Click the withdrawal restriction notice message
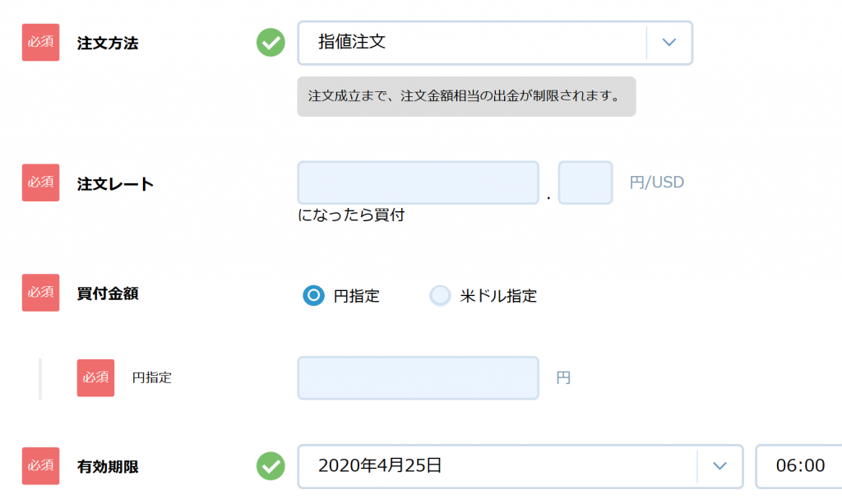 466,96
